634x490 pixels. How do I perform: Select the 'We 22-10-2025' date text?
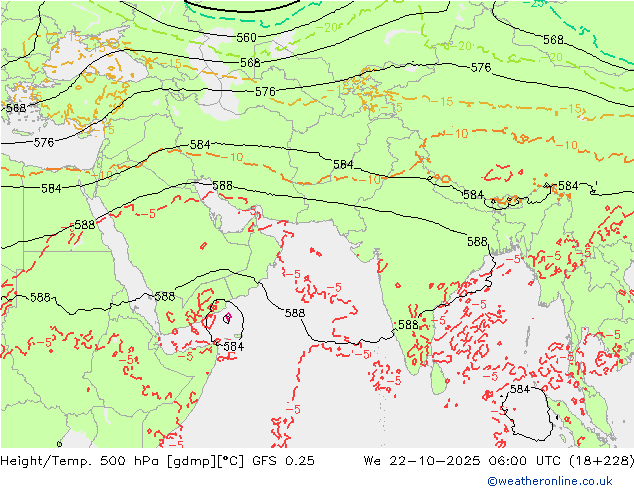click(422, 460)
